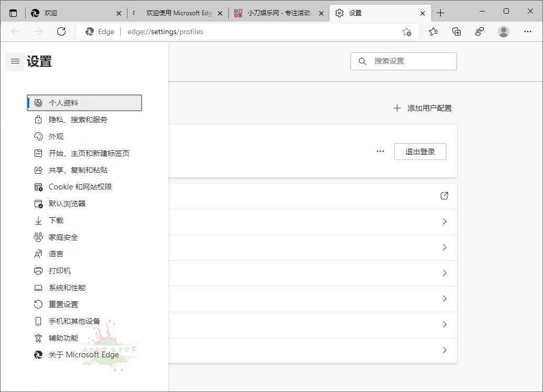Expand the last chevron row in the profile list
This screenshot has width=543, height=392.
click(444, 350)
